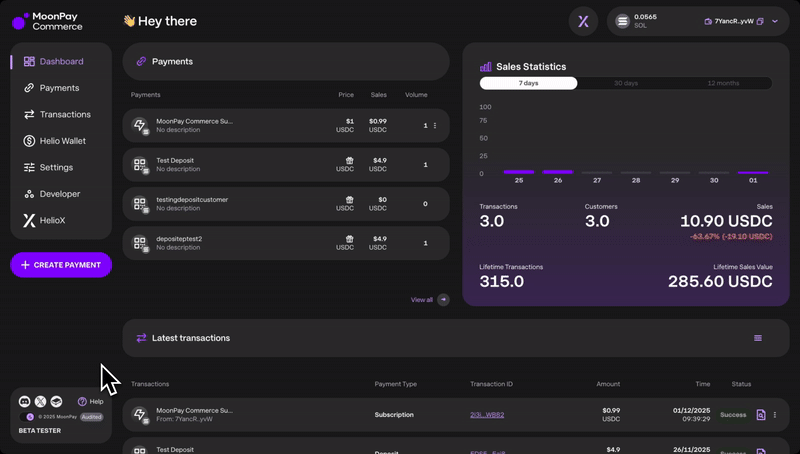This screenshot has height=454, width=800.
Task: Expand the wallet account dropdown chevron
Action: (x=775, y=21)
